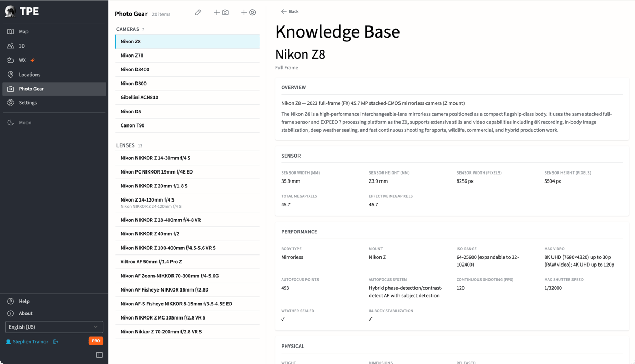
Task: Click the Back button
Action: coord(290,11)
